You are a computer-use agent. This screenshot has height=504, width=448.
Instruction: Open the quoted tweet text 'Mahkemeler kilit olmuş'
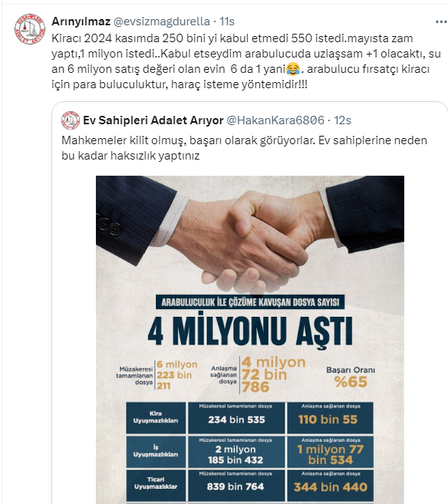point(244,148)
